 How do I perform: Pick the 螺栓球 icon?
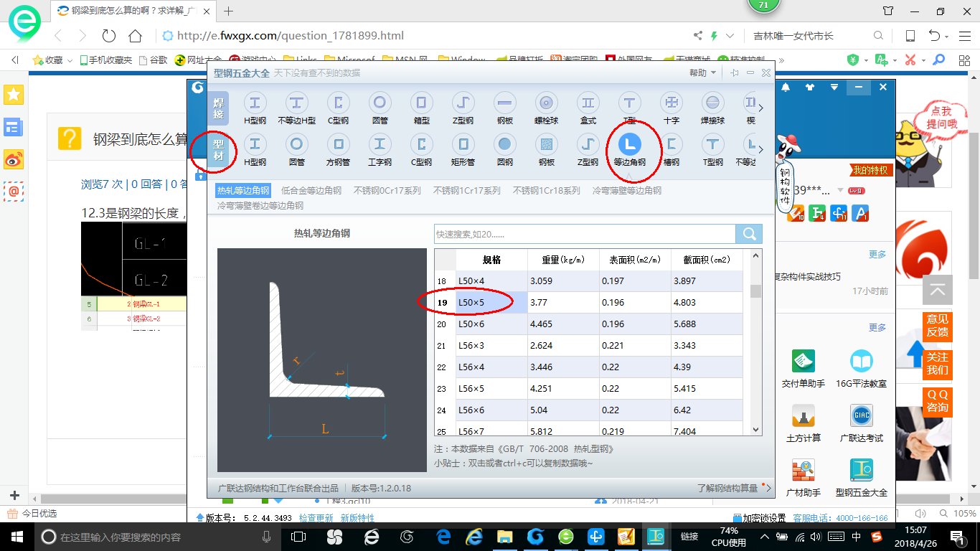pos(546,103)
